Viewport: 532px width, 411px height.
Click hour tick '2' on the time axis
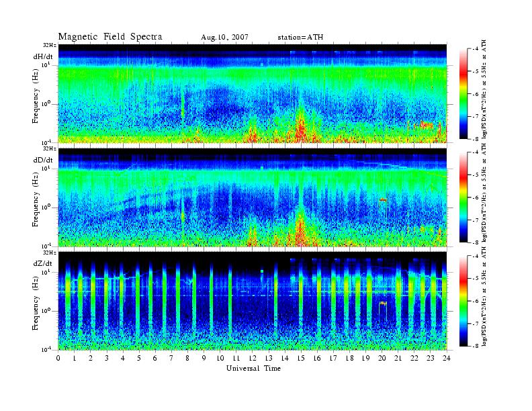point(91,359)
